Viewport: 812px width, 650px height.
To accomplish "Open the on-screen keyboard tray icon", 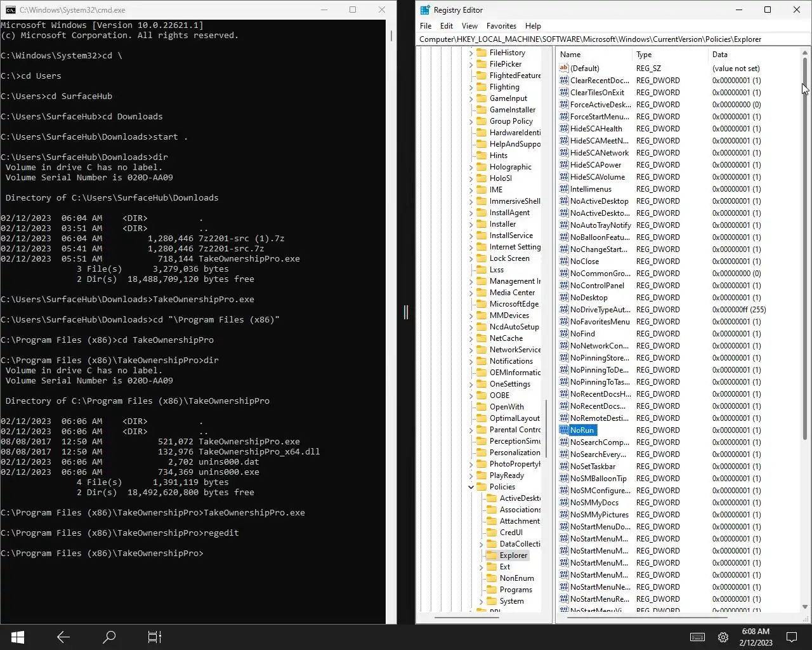I will 697,637.
